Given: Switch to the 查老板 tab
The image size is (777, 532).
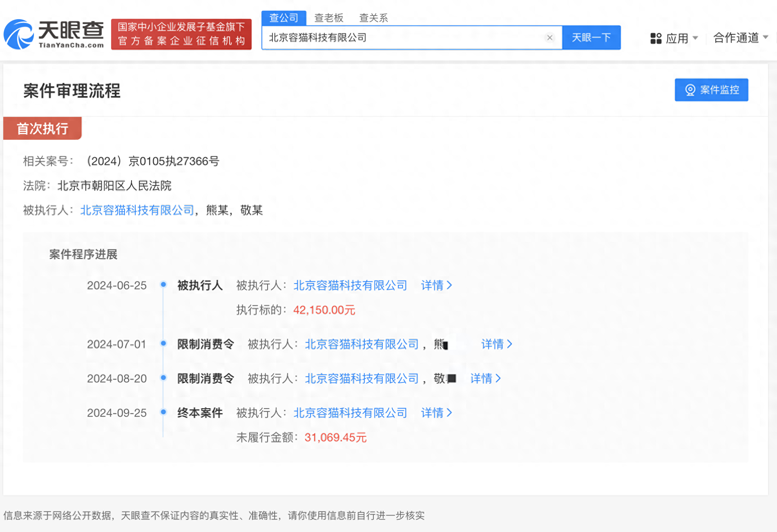Looking at the screenshot, I should tap(328, 18).
